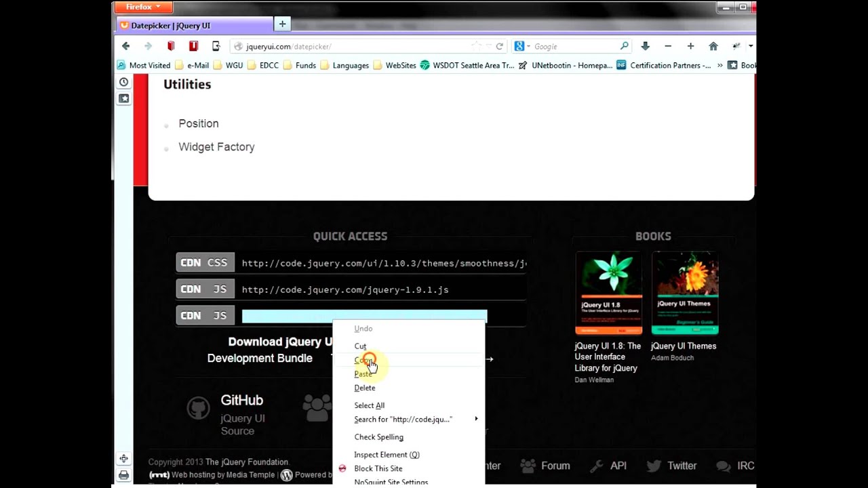
Task: Go to home page icon
Action: [x=713, y=46]
